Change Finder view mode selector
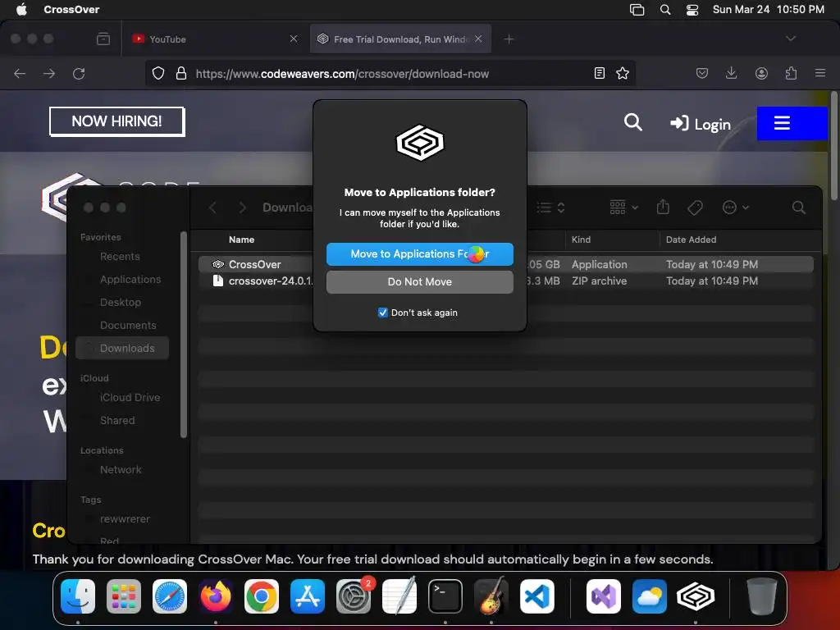 (x=550, y=208)
